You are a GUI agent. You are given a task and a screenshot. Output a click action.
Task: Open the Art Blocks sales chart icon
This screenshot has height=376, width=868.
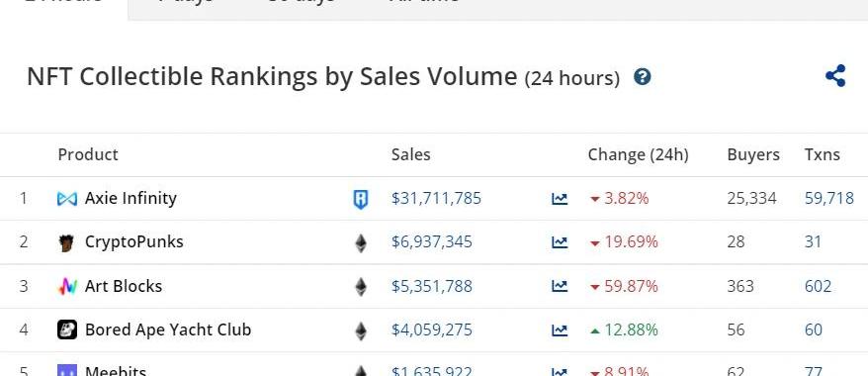pos(560,286)
